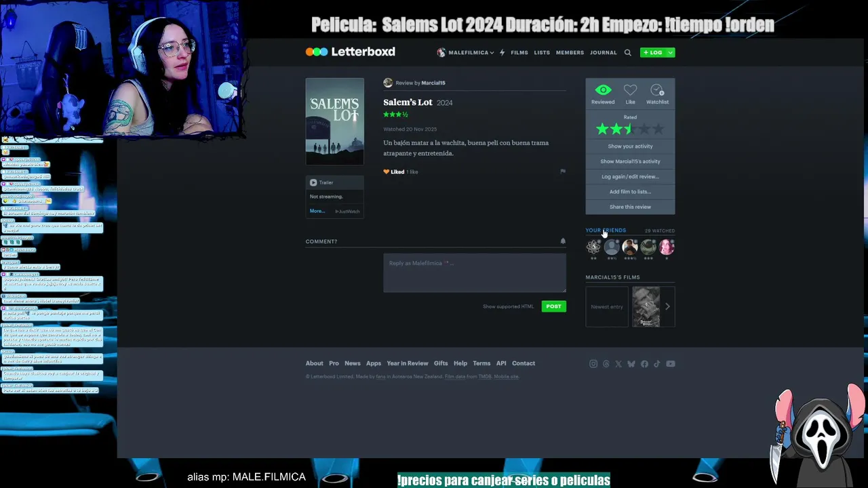Open the film poster in Marcial15's Films
Screen dimensions: 868x488
pyautogui.click(x=646, y=306)
